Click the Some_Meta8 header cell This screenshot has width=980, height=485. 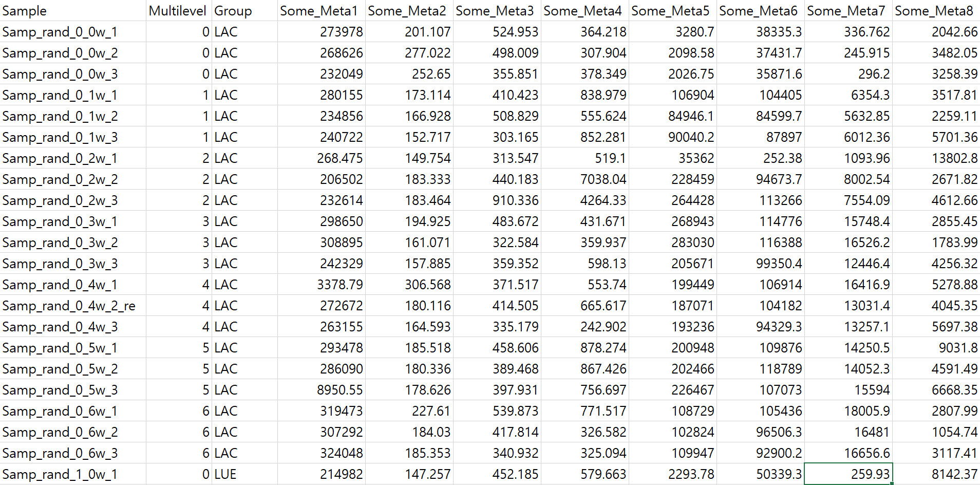(x=936, y=11)
